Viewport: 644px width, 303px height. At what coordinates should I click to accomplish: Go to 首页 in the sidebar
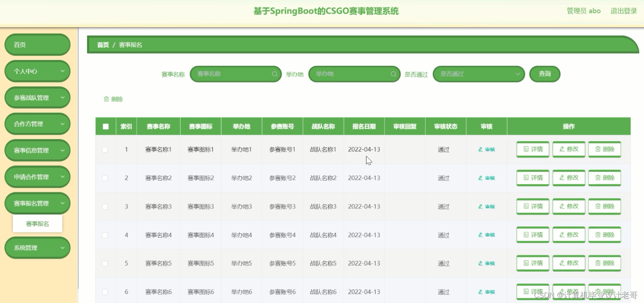(x=38, y=45)
